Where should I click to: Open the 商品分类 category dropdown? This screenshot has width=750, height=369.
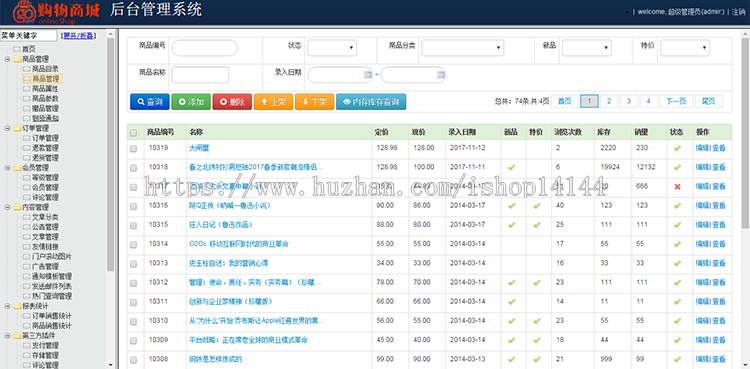pos(463,47)
